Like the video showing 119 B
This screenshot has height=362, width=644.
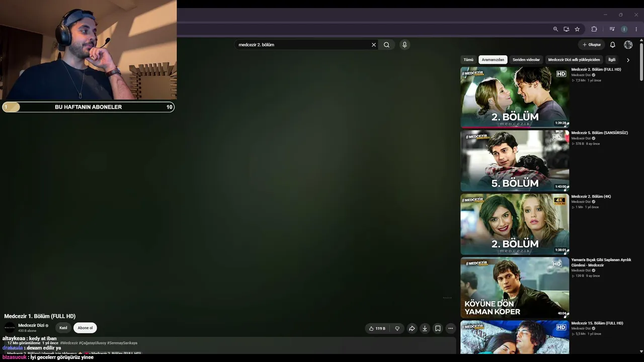click(377, 328)
